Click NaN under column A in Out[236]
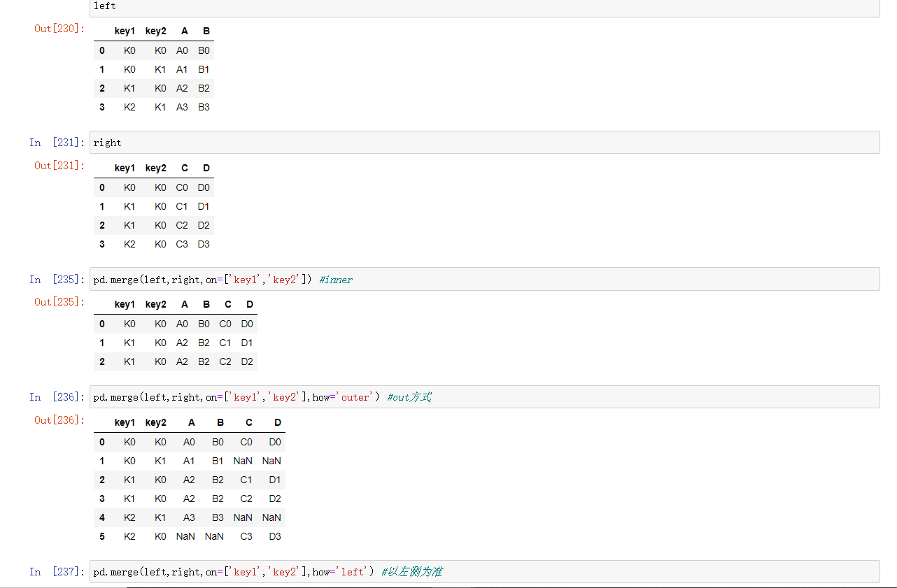 [185, 536]
